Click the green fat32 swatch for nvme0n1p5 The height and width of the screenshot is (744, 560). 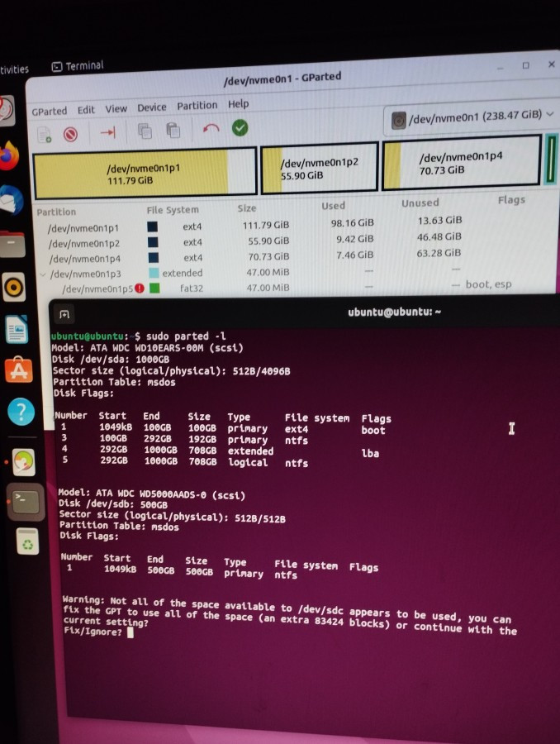[154, 288]
